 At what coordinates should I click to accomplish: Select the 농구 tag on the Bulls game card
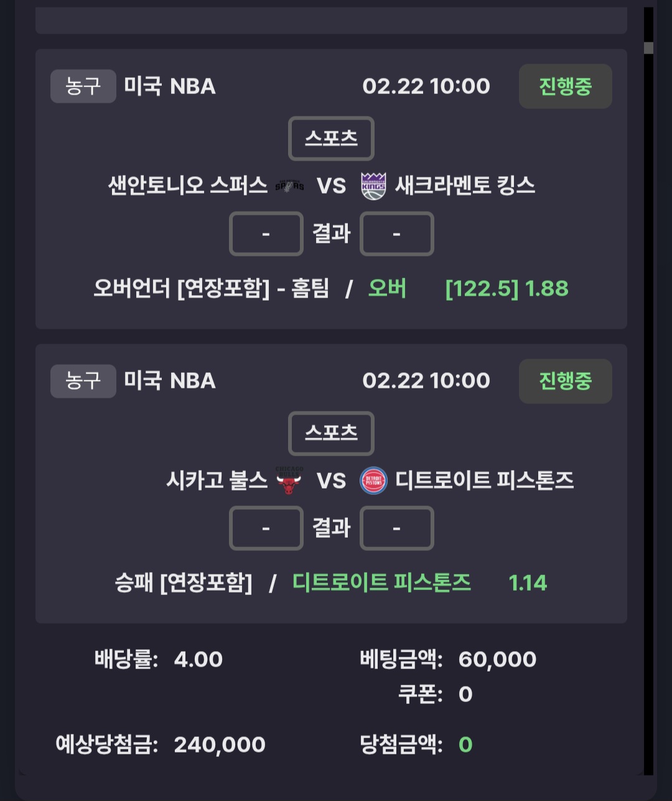click(83, 381)
